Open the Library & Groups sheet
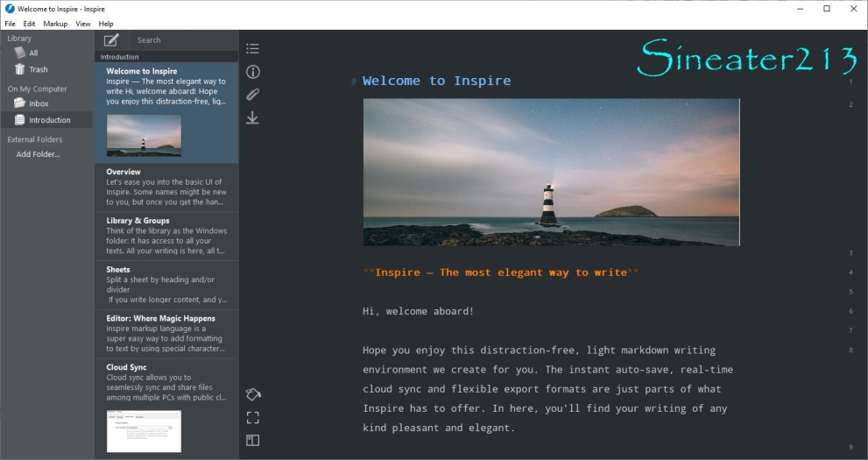Image resolution: width=868 pixels, height=460 pixels. coord(166,236)
